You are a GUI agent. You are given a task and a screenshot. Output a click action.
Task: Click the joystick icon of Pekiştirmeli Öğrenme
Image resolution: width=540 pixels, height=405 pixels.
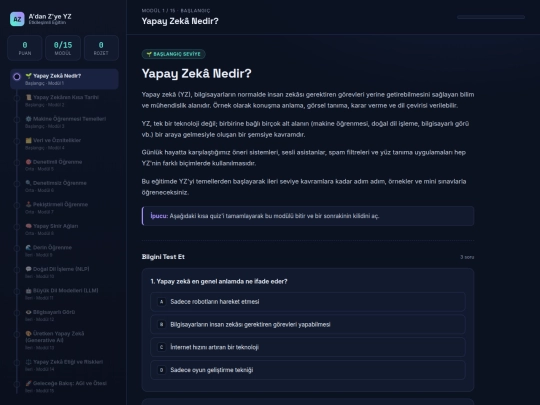pyautogui.click(x=29, y=204)
